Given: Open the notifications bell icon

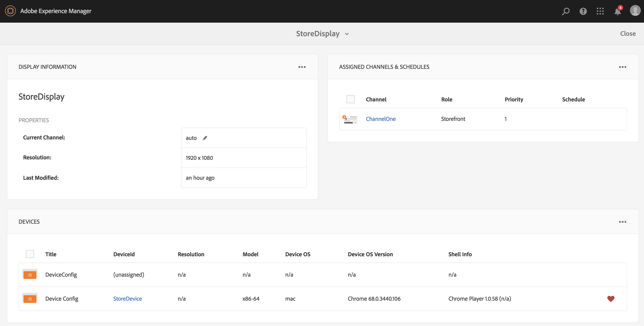Looking at the screenshot, I should [x=617, y=12].
